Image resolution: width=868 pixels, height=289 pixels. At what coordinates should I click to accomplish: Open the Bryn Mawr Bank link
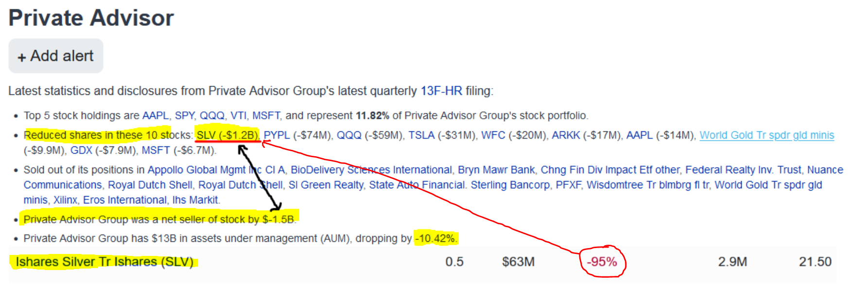pyautogui.click(x=496, y=170)
